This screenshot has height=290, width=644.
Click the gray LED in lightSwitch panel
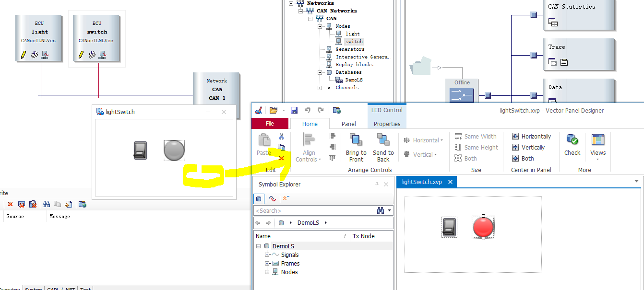tap(174, 151)
